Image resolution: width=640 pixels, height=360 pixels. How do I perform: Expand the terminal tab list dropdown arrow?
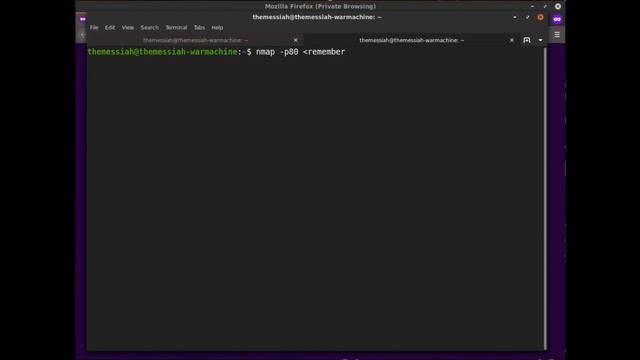(540, 40)
